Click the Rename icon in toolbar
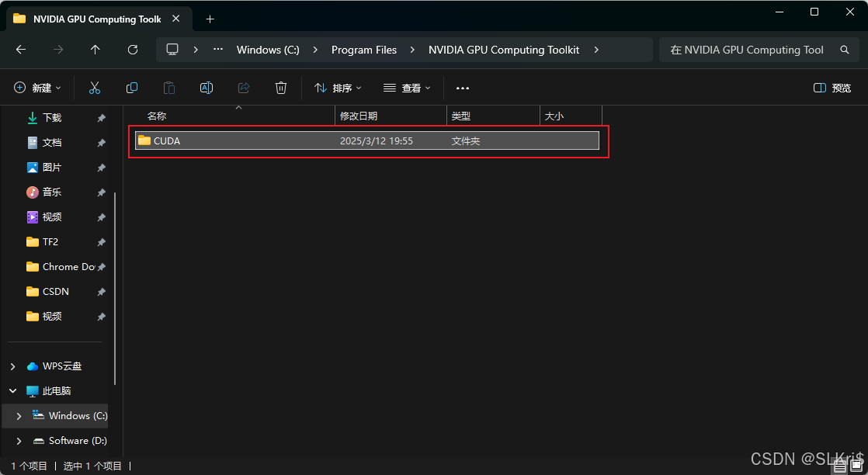The height and width of the screenshot is (475, 868). pos(207,88)
